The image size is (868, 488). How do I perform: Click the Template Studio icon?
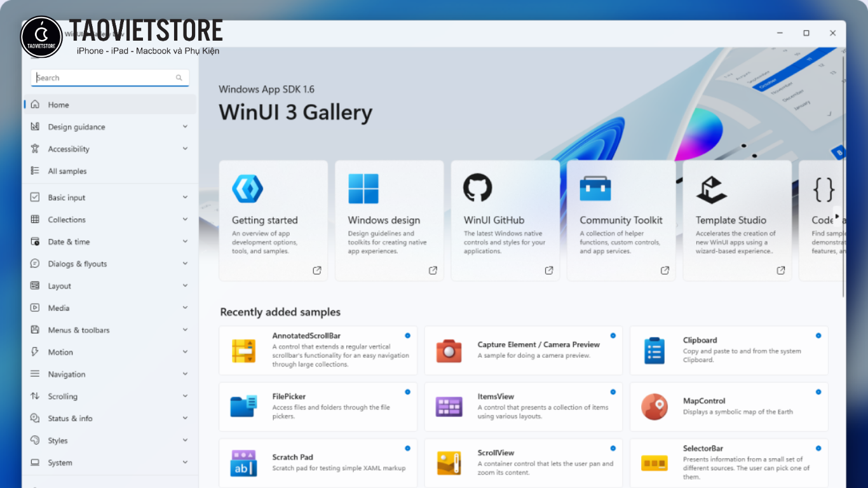(712, 189)
